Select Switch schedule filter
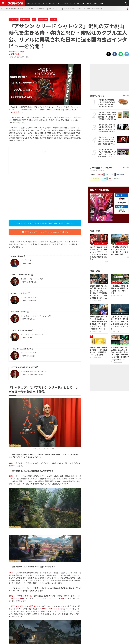This screenshot has width=129, height=644. [100, 175]
